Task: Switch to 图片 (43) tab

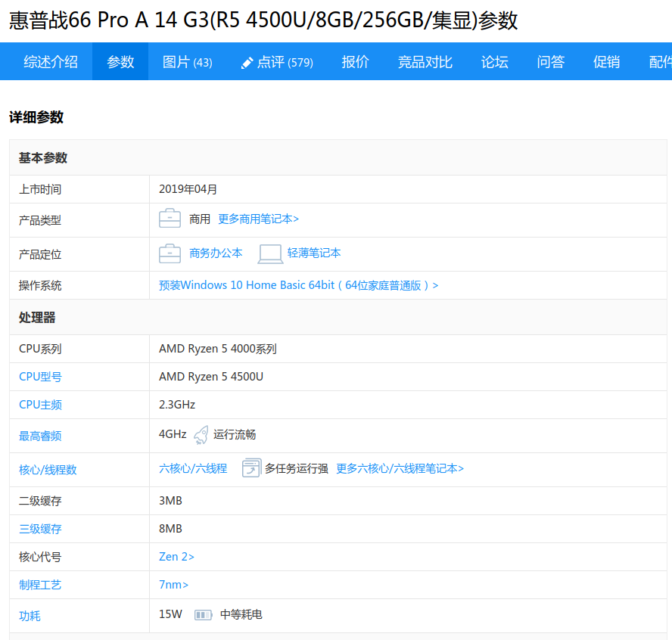Action: 187,62
